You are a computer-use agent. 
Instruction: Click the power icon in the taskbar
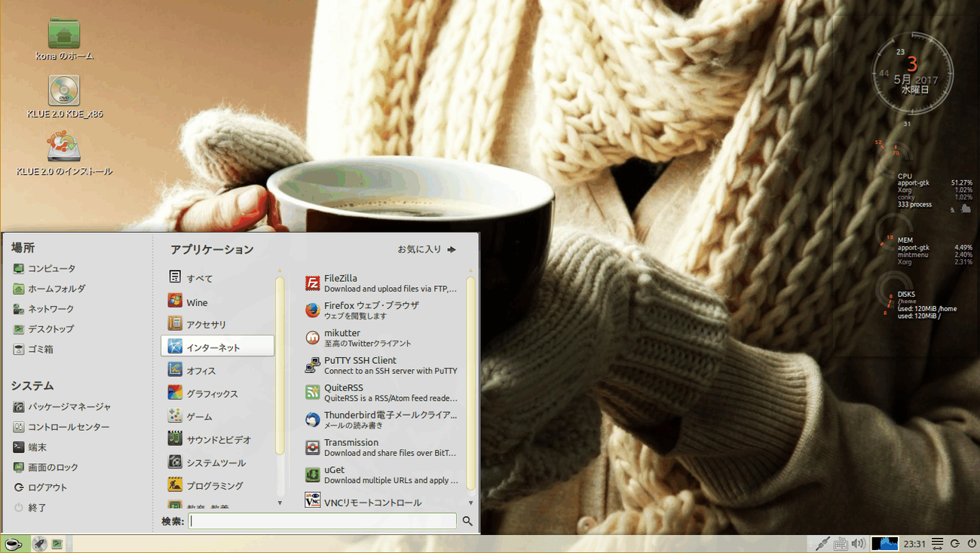(x=972, y=544)
